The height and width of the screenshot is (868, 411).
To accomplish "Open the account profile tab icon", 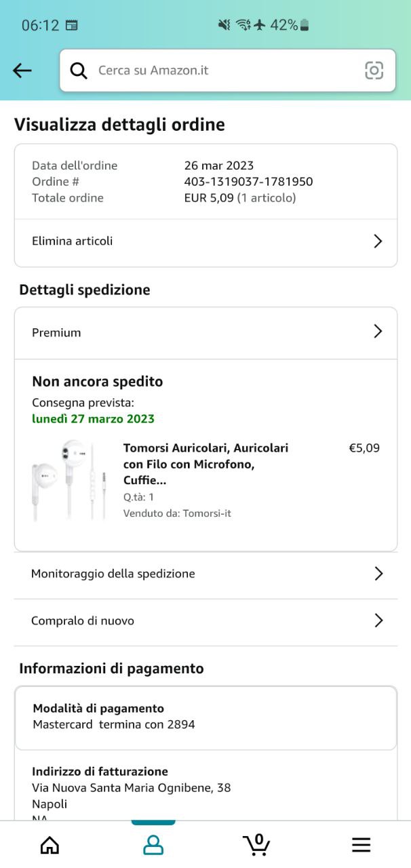I will (x=153, y=845).
